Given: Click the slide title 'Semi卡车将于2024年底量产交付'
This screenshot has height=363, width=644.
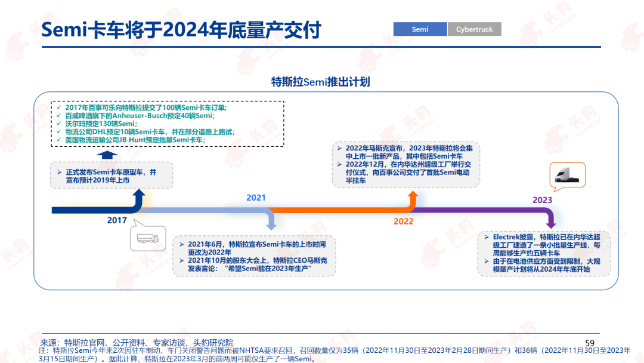Looking at the screenshot, I should [x=181, y=30].
